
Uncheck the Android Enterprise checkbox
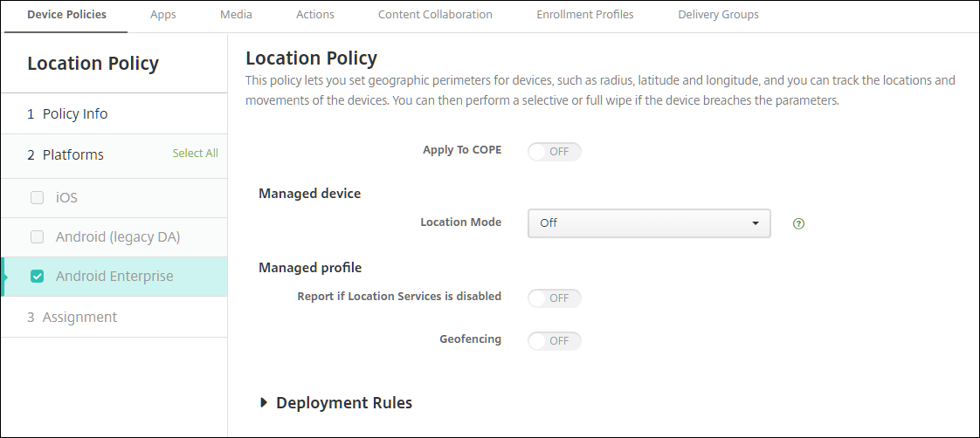(37, 277)
